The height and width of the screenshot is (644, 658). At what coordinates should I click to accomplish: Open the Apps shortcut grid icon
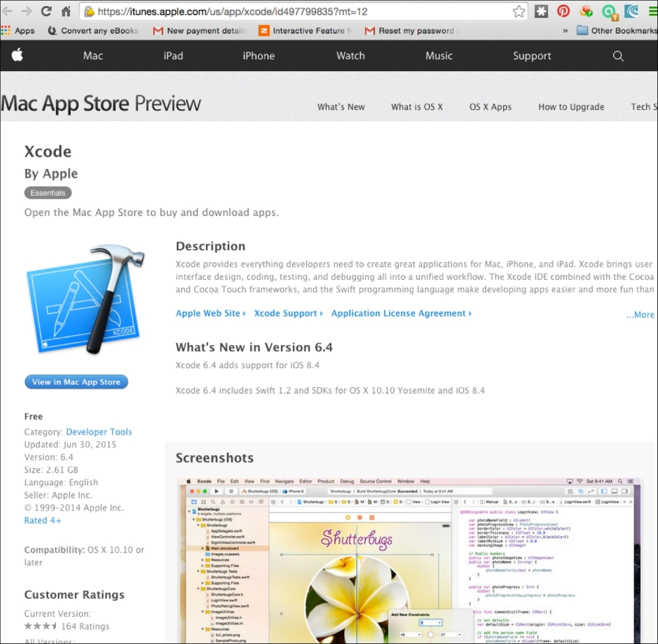point(5,31)
